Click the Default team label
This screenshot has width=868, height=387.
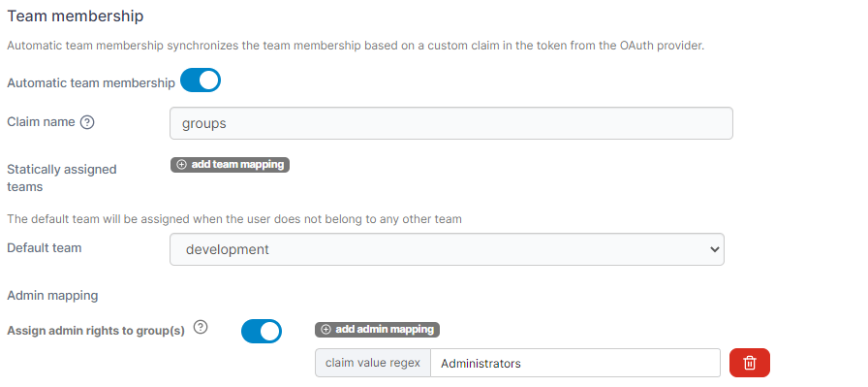click(x=45, y=248)
